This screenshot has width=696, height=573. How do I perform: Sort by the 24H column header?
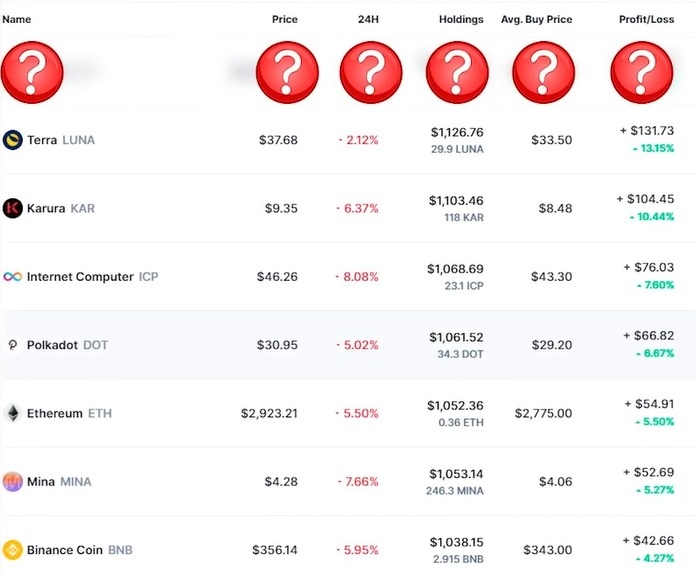tap(368, 19)
